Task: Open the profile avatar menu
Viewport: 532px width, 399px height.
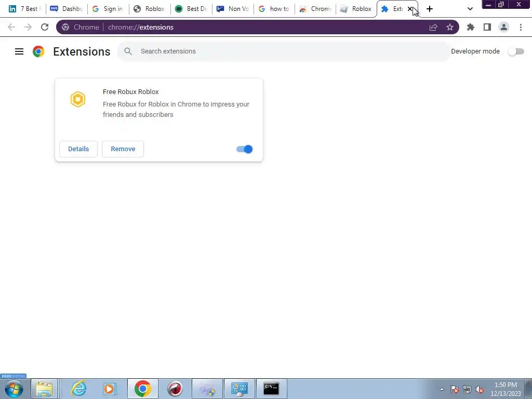Action: 504,27
